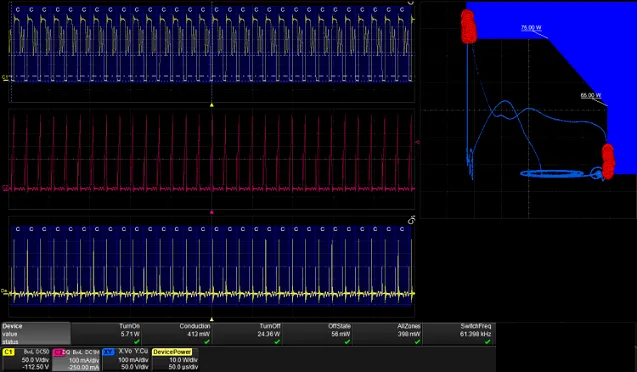Click the yellow marker below DevicePower grid

point(212,320)
